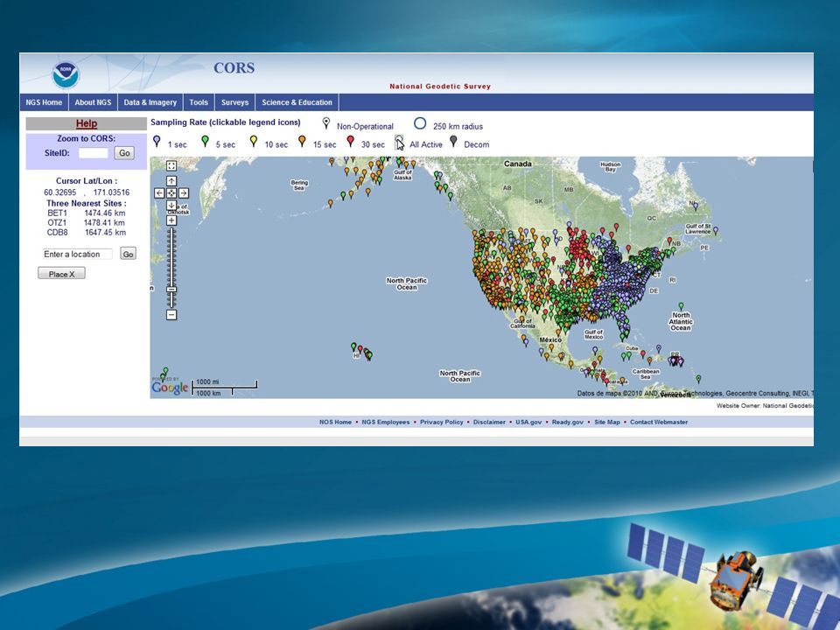Click nearest site BET1 entry
This screenshot has width=840, height=630.
coord(87,213)
